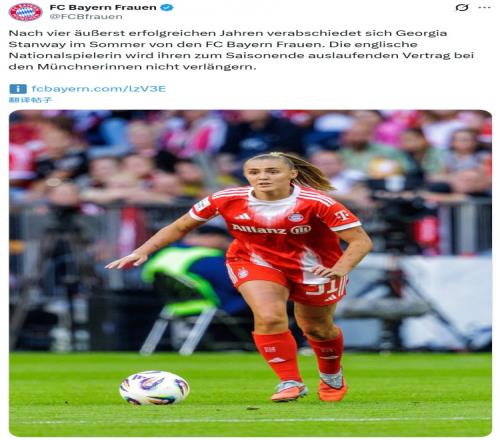This screenshot has width=500, height=440.
Task: Open the Georgia Stanway match photo
Action: tap(250, 273)
